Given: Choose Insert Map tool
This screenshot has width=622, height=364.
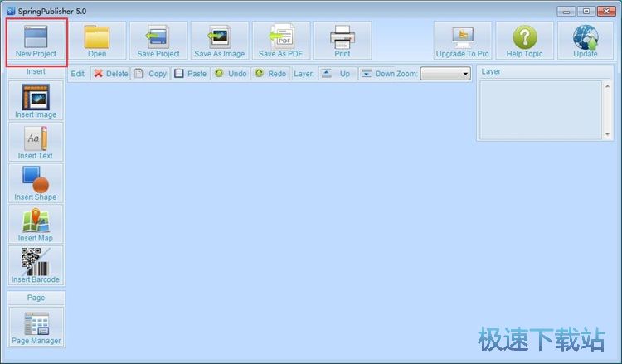Looking at the screenshot, I should click(x=36, y=224).
